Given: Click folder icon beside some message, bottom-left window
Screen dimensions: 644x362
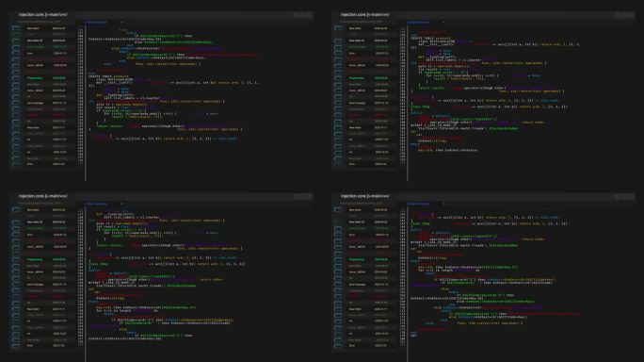Looking at the screenshot, I should pos(16,285).
